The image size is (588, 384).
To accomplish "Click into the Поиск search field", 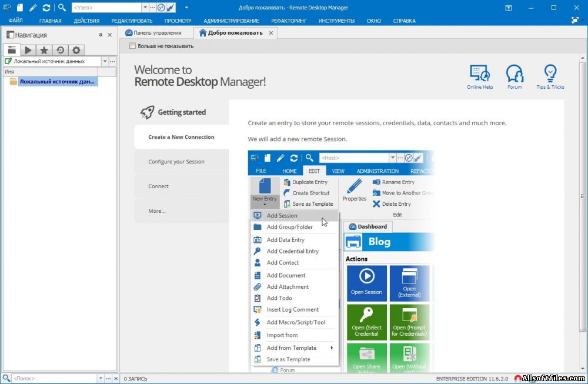I will click(54, 378).
